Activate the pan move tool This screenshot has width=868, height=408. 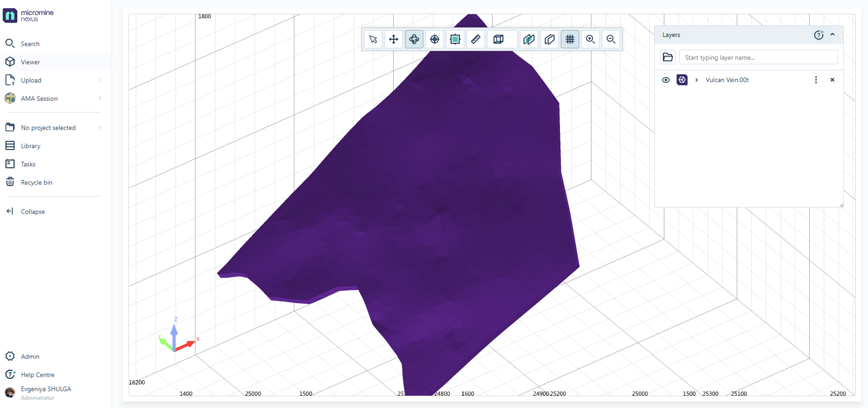coord(393,40)
